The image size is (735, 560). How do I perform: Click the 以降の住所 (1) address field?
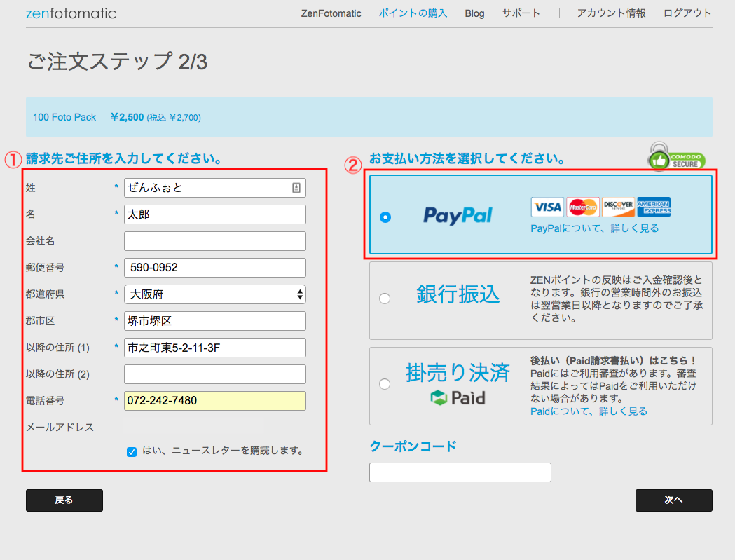(214, 348)
